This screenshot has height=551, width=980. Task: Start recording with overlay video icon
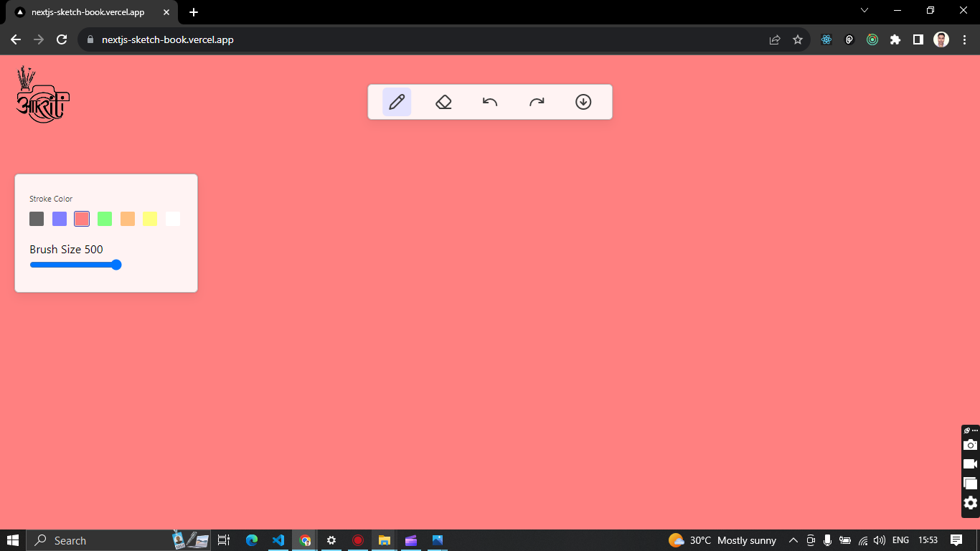pos(971,464)
